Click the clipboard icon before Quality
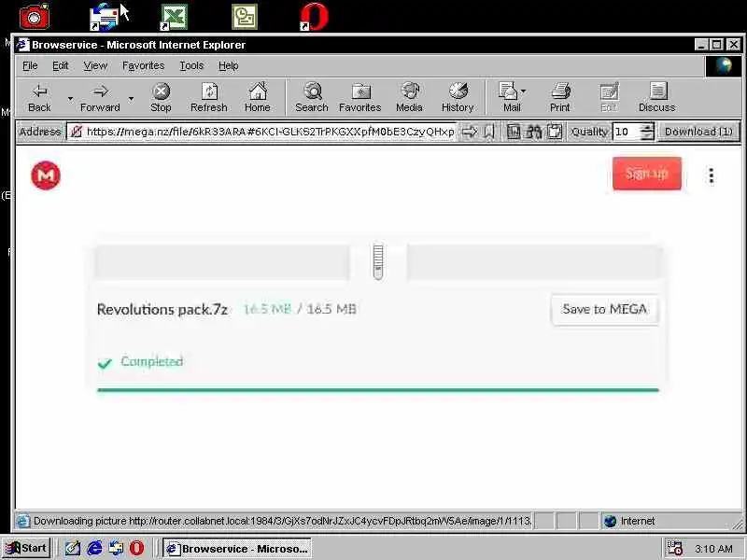The height and width of the screenshot is (560, 747). (x=554, y=132)
